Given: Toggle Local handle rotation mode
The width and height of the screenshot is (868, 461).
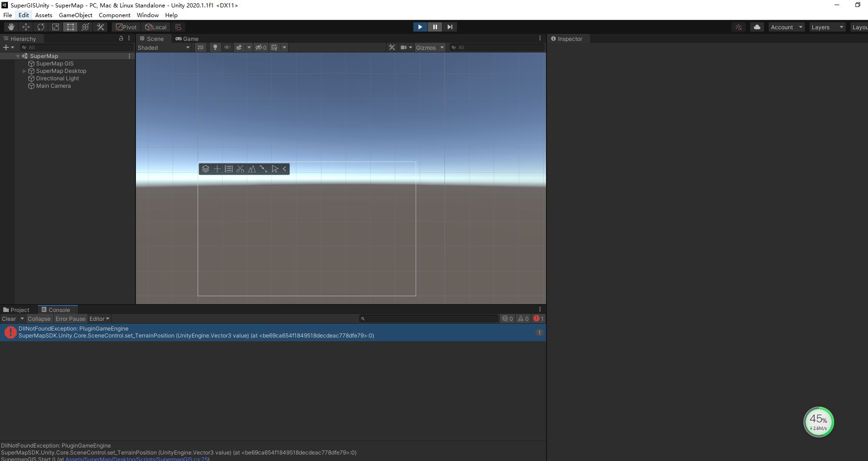Looking at the screenshot, I should coord(156,27).
